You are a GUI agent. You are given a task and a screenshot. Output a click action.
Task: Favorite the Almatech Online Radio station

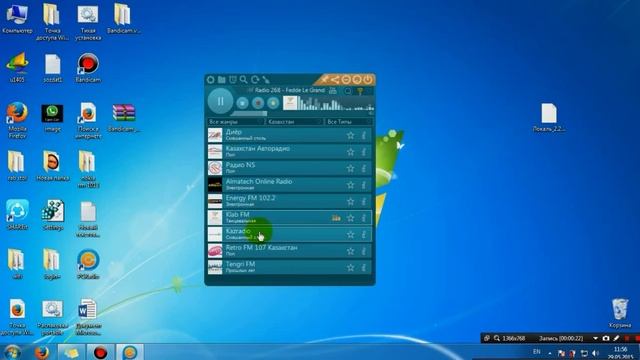(x=351, y=185)
